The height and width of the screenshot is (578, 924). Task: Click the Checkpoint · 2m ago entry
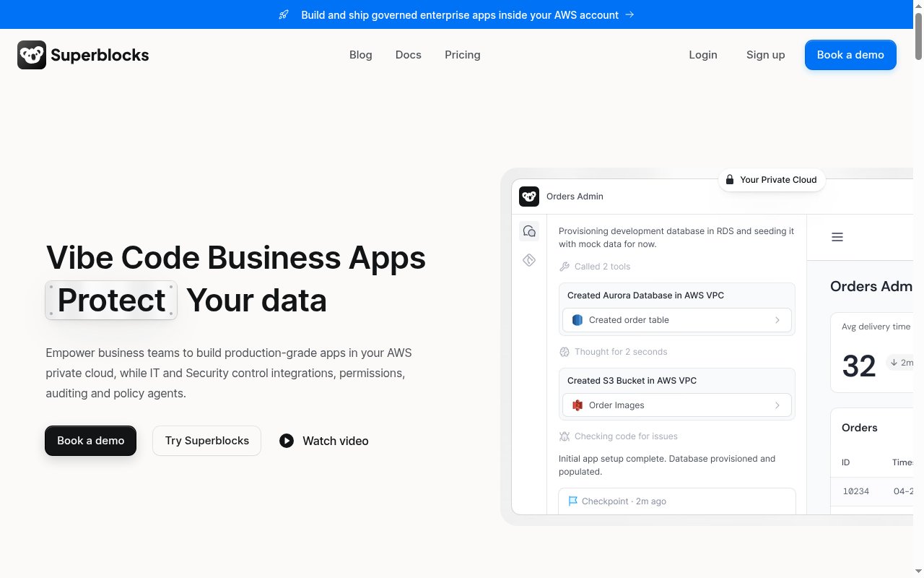point(677,501)
